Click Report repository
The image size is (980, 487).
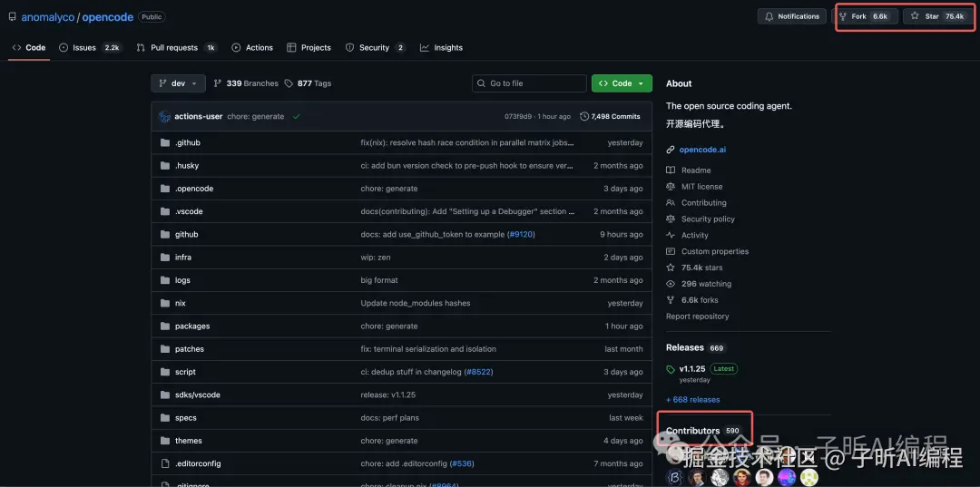(x=698, y=316)
